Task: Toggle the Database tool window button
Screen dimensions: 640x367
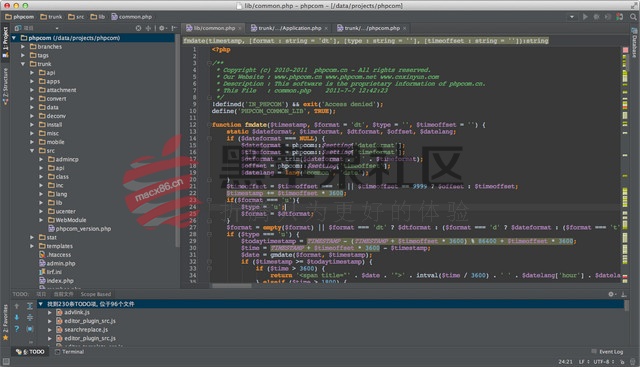Action: 634,43
